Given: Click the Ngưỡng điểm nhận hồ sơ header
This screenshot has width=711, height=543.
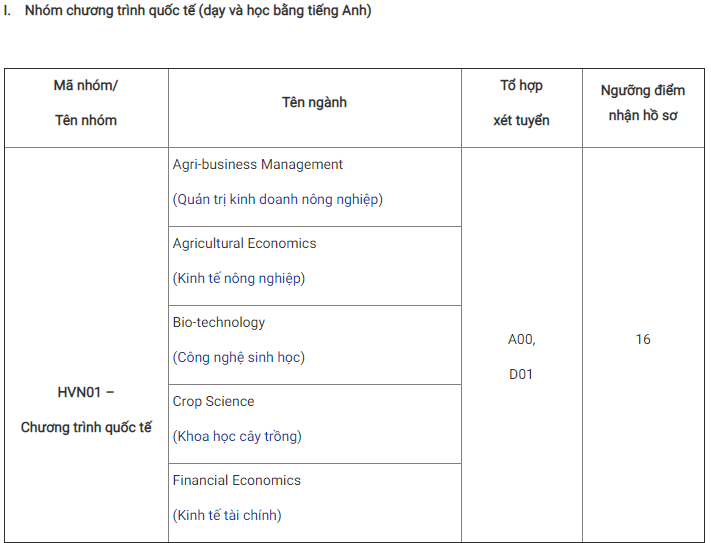Looking at the screenshot, I should tap(643, 103).
